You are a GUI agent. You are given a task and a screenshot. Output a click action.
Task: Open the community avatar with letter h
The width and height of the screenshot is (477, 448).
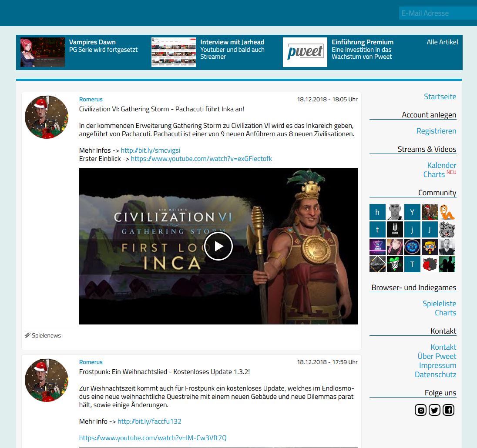click(x=377, y=212)
